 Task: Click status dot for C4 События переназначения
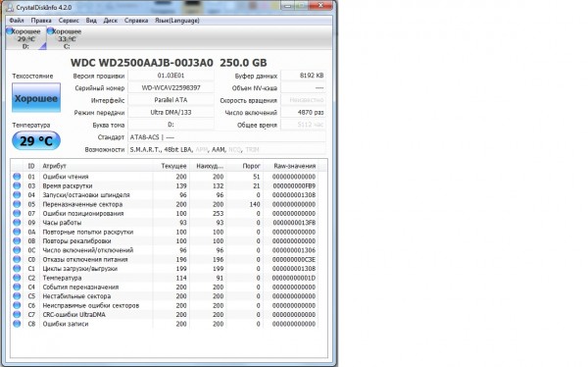click(x=17, y=287)
